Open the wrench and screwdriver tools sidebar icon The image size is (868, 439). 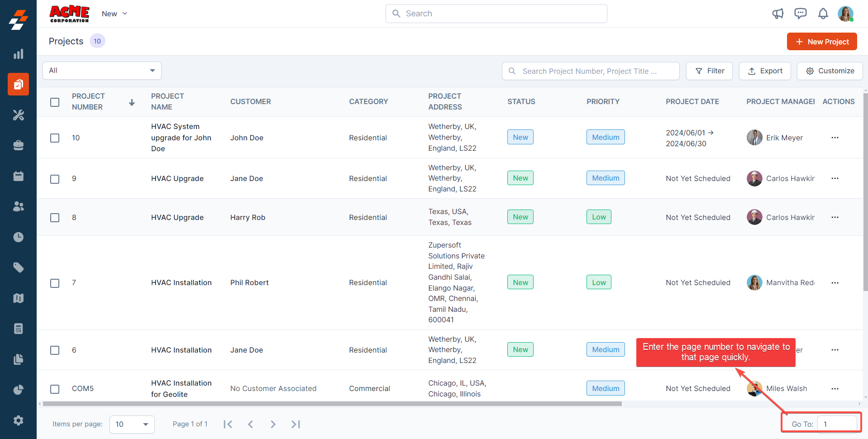(18, 115)
